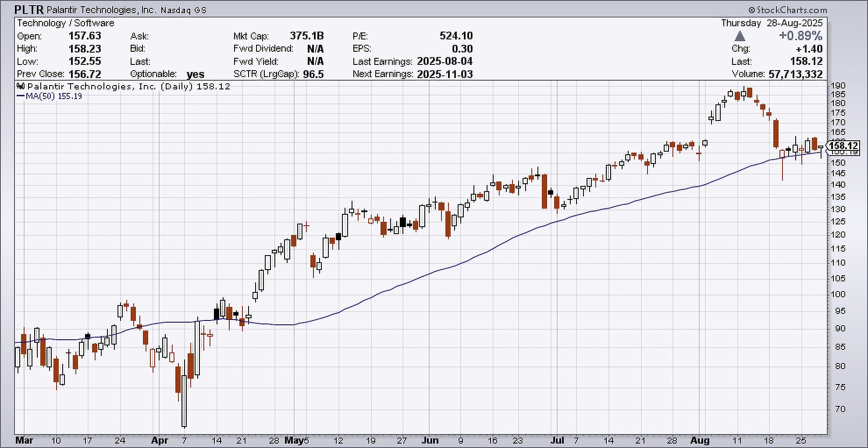Image resolution: width=868 pixels, height=448 pixels.
Task: Click the SCTR (LrgCap) value 96.5
Action: pos(313,74)
